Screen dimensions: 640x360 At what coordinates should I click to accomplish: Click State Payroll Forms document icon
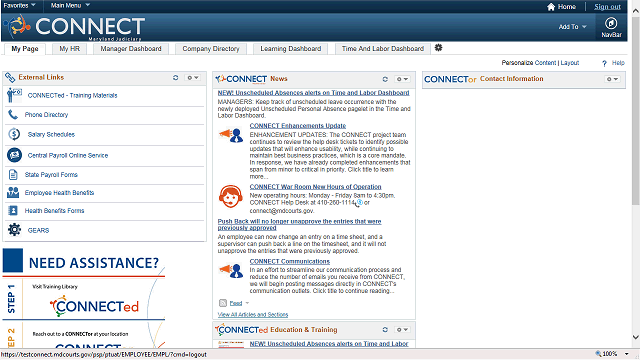pos(13,175)
